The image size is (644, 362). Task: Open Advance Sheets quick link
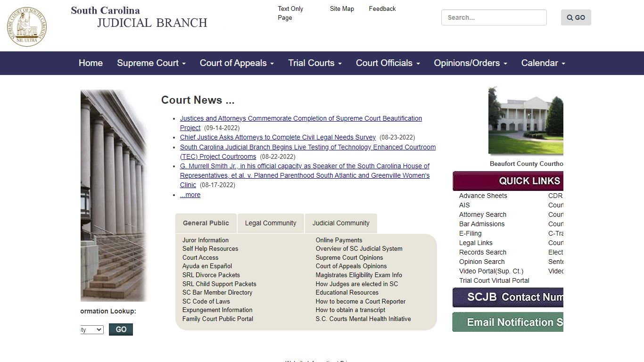click(x=483, y=196)
